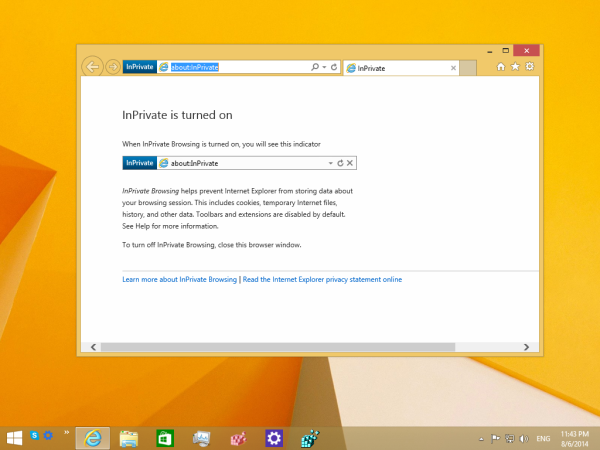Select the InPrivate tab

[401, 68]
